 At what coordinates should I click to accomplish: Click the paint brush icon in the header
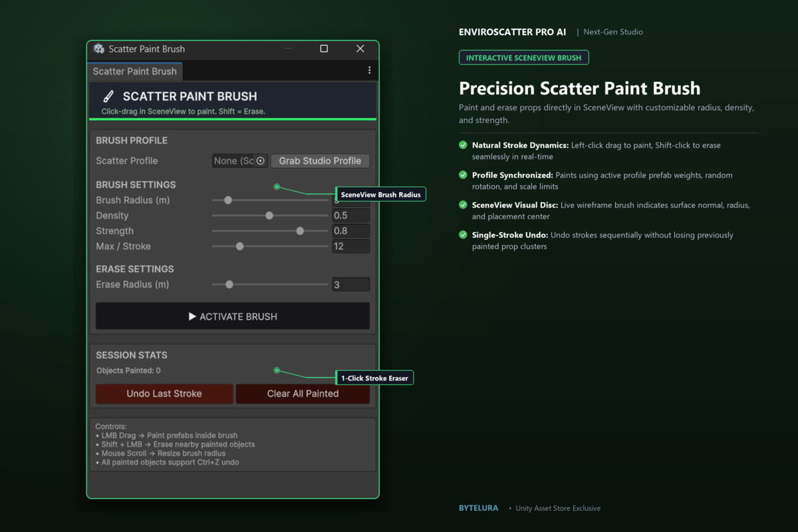109,96
